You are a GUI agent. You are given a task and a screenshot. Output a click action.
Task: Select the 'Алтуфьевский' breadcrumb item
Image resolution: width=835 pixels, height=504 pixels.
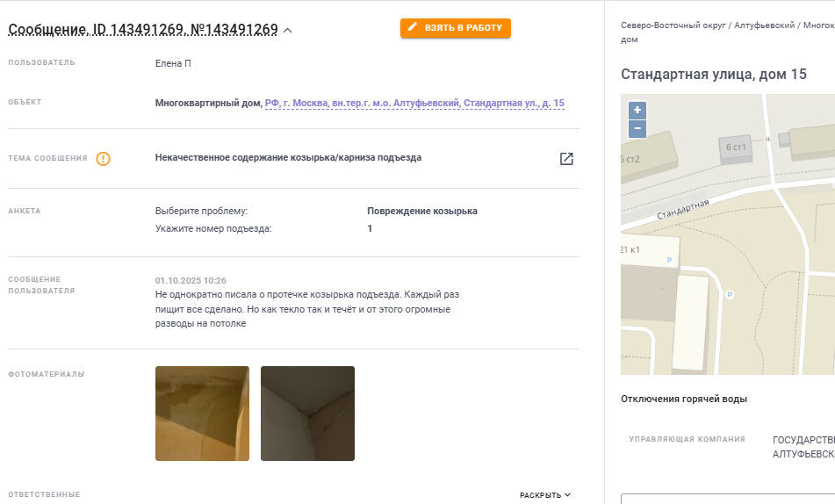pos(764,25)
